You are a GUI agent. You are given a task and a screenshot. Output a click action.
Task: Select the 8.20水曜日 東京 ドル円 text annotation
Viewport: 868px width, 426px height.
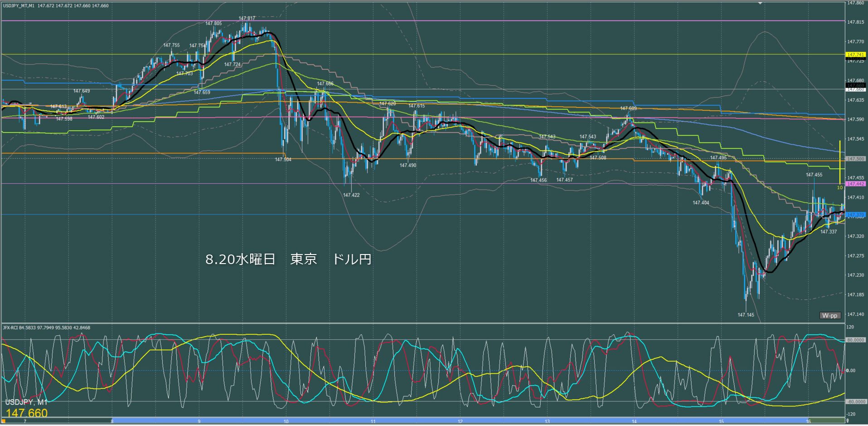click(x=288, y=259)
